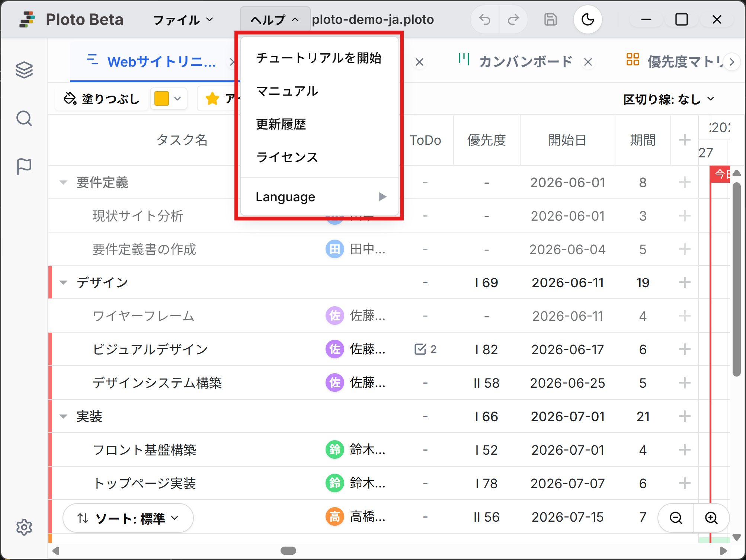Click the yellow fill color swatch

pos(161,99)
